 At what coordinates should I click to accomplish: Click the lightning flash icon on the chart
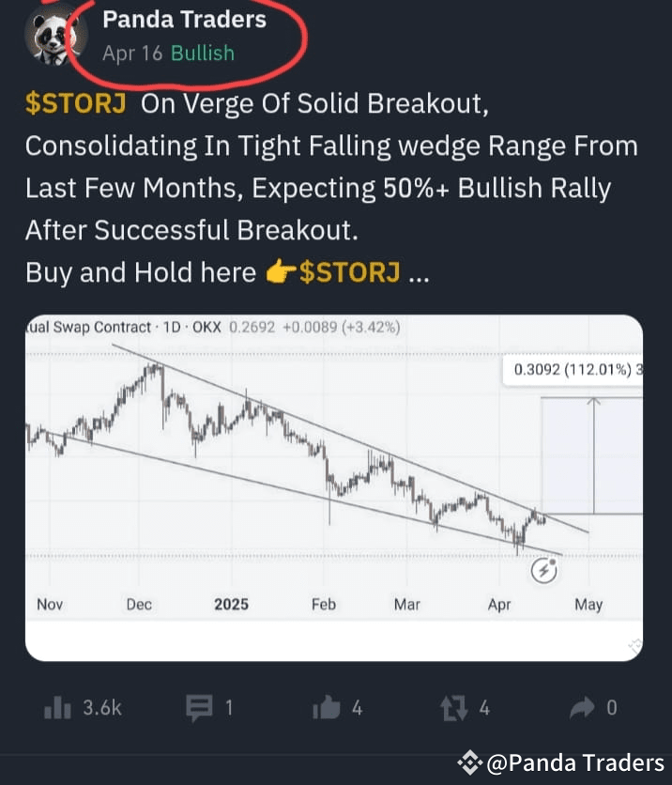click(x=544, y=570)
